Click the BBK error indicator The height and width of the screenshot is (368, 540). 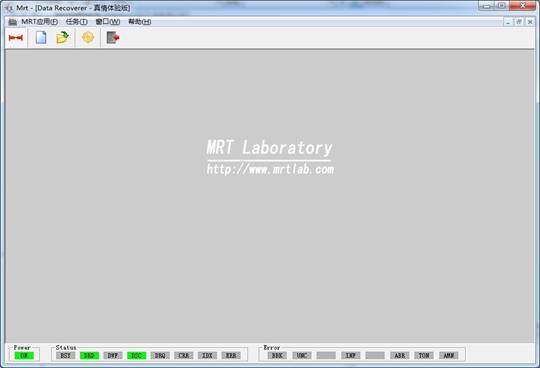(x=277, y=356)
